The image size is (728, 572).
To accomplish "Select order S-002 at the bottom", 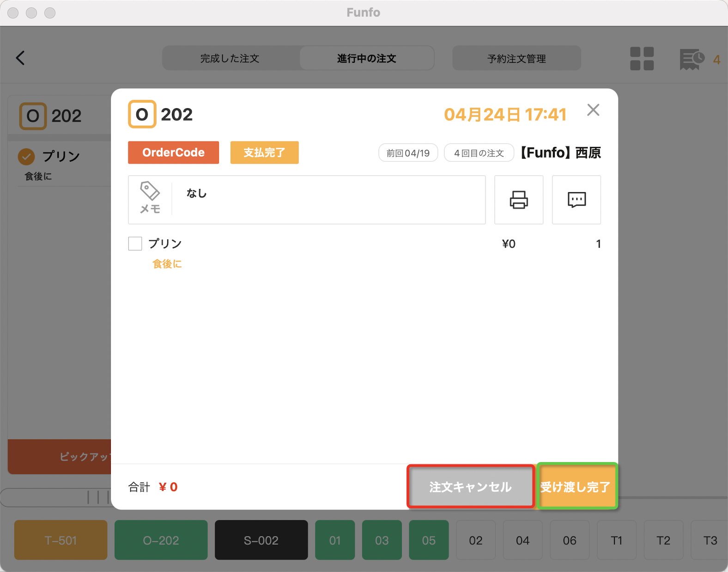I will coord(261,540).
